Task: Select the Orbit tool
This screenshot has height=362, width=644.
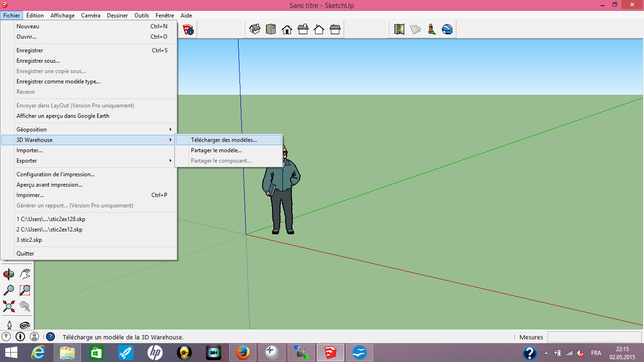Action: pyautogui.click(x=9, y=274)
